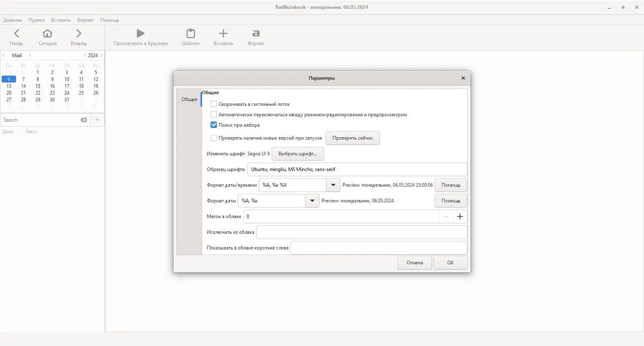Open the Дневник menu
644x346 pixels.
pyautogui.click(x=13, y=20)
